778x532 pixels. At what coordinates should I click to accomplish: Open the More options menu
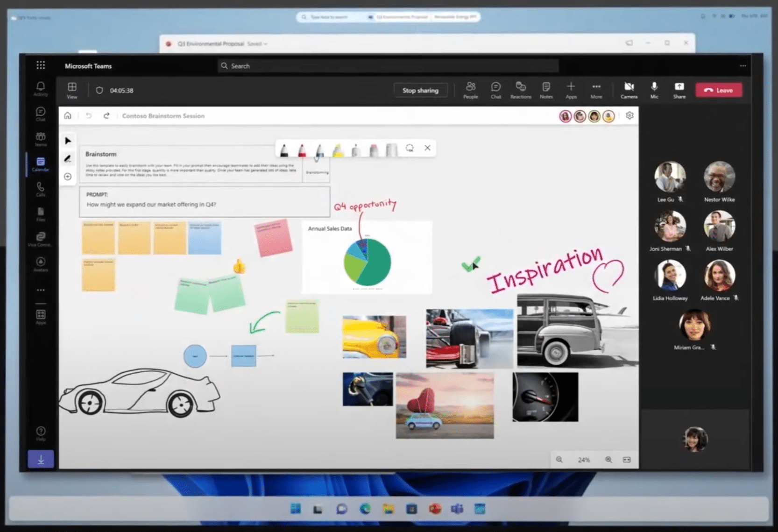click(x=596, y=90)
